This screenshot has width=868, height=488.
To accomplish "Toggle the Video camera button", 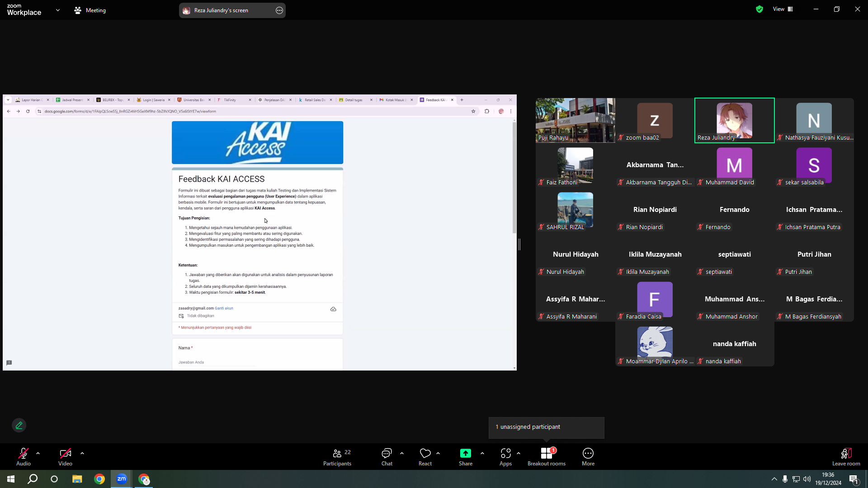I will tap(65, 457).
